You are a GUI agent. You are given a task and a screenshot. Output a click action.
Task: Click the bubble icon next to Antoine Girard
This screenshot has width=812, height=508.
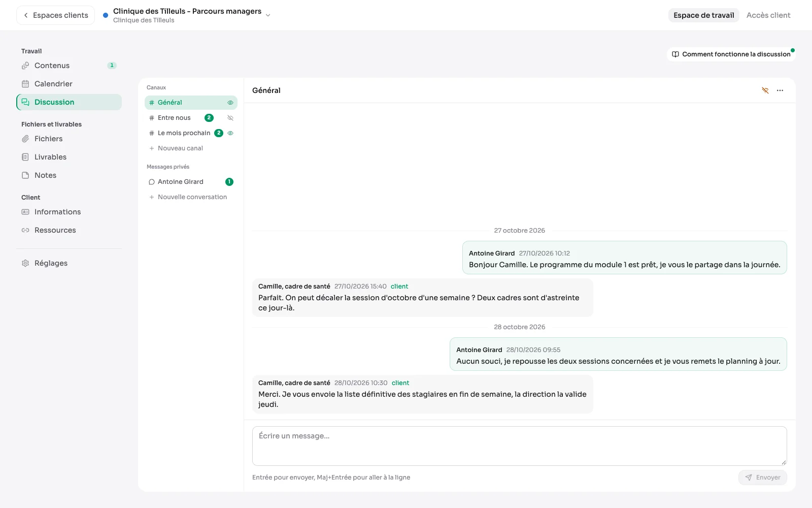pyautogui.click(x=152, y=182)
